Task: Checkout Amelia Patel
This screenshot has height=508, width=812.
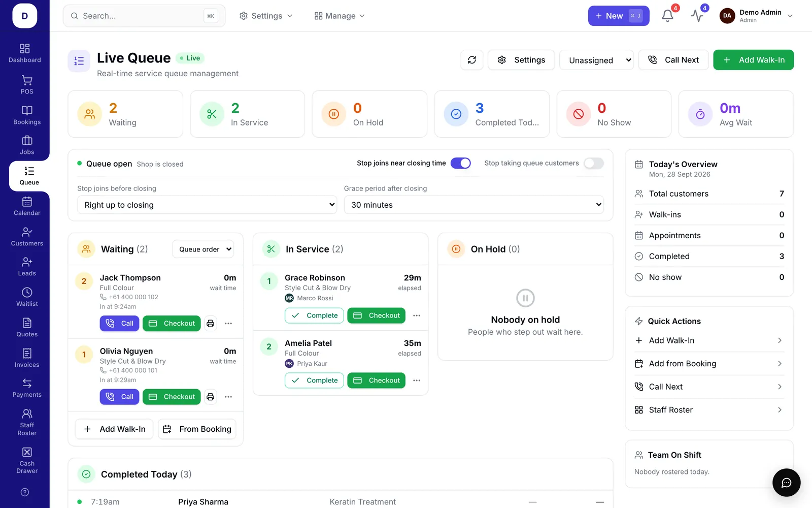Action: (376, 380)
